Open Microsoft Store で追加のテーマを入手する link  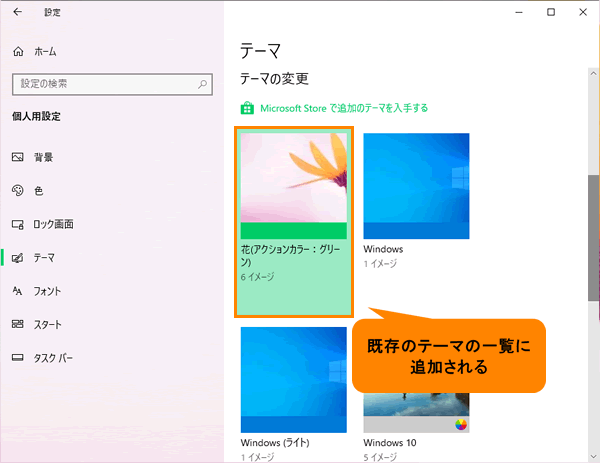tap(344, 108)
